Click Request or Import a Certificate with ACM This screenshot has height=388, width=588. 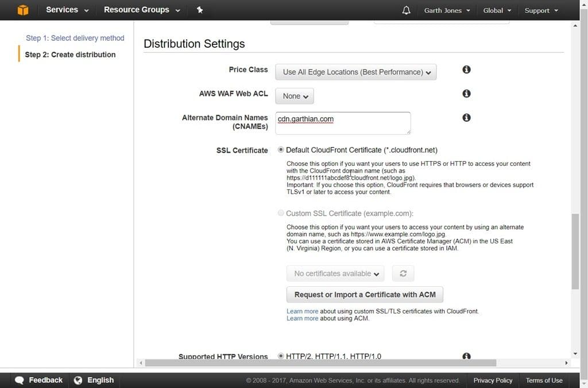click(365, 294)
